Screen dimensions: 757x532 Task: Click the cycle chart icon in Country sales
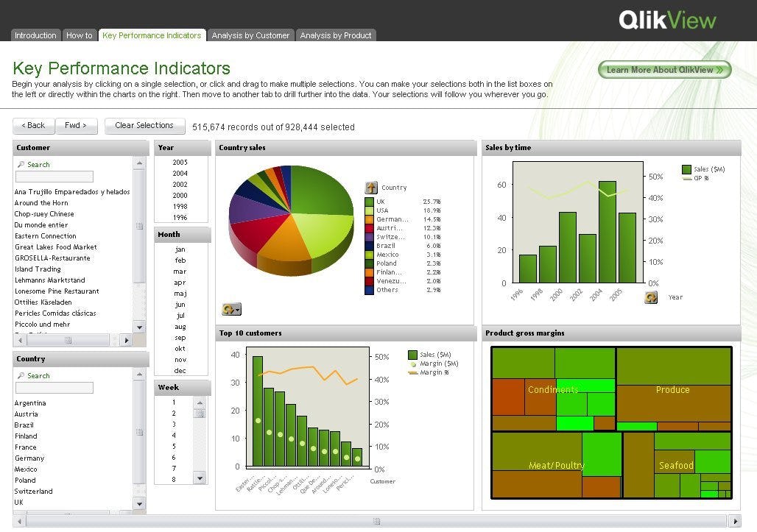pyautogui.click(x=231, y=310)
